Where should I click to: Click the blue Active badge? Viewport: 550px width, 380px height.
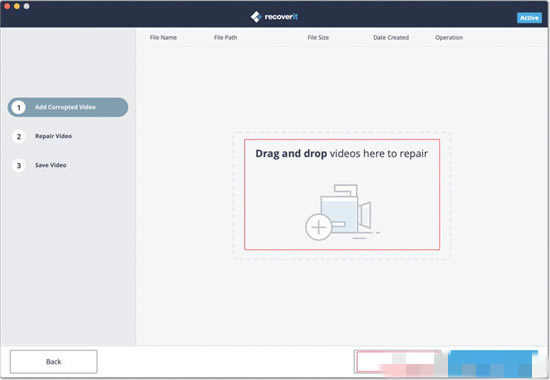pyautogui.click(x=529, y=18)
